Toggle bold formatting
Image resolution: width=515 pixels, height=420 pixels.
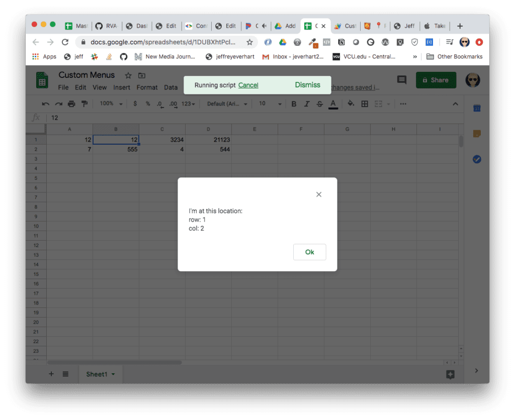(x=294, y=103)
